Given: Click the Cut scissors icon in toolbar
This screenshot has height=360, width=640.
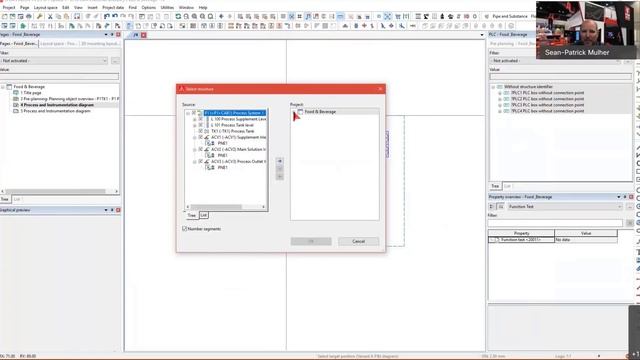Looking at the screenshot, I should 50,16.
